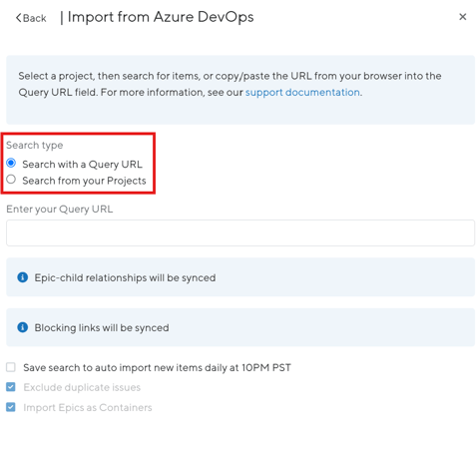The height and width of the screenshot is (449, 476).
Task: Click the Epic-child relationships will be synced message
Action: coord(125,277)
